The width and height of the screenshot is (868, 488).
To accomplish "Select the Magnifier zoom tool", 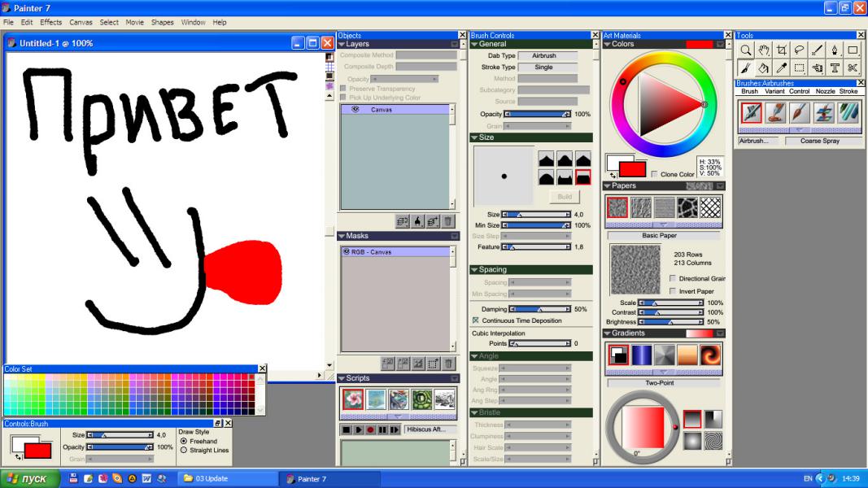I will pyautogui.click(x=746, y=50).
